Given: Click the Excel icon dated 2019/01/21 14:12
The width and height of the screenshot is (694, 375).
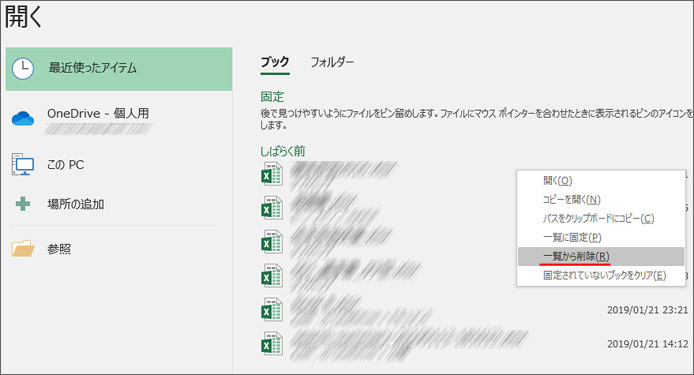Looking at the screenshot, I should click(271, 344).
